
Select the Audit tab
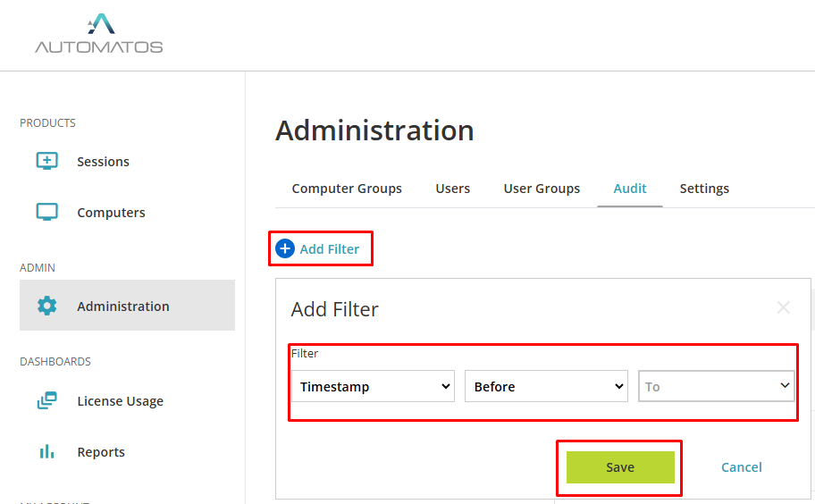coord(630,189)
